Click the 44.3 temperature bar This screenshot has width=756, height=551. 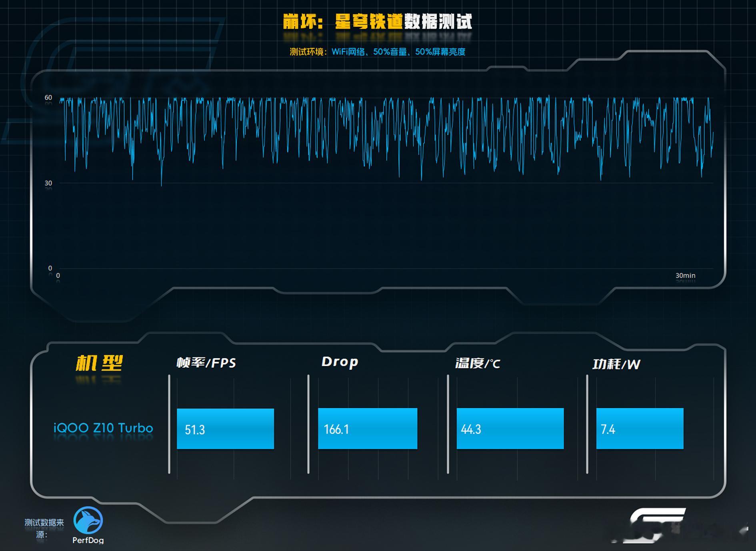point(510,429)
